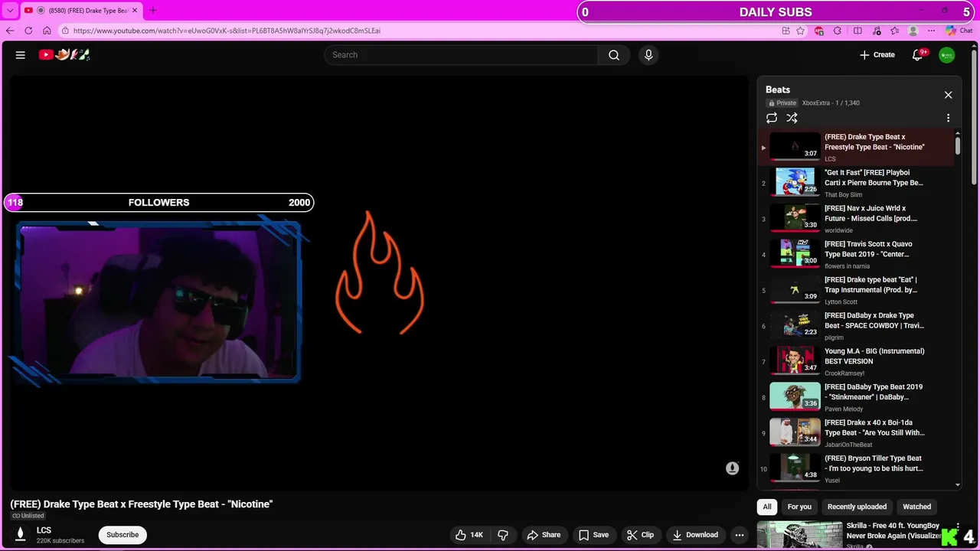This screenshot has width=980, height=551.
Task: Open more actions ellipsis under video
Action: (739, 535)
